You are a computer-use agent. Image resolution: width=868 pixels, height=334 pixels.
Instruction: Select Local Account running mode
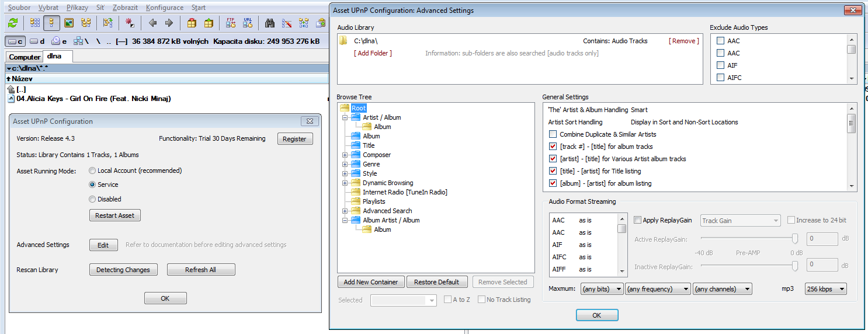tap(92, 171)
